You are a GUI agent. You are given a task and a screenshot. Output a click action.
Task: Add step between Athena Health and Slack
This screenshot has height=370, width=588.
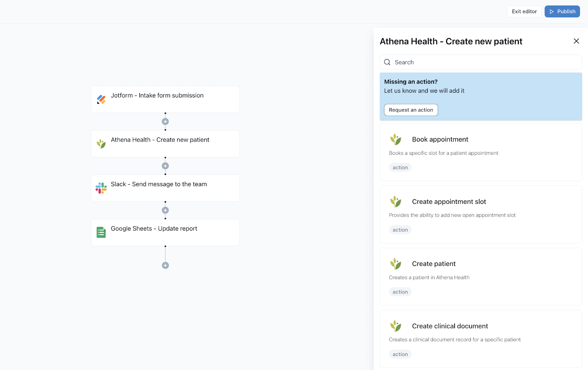[165, 166]
